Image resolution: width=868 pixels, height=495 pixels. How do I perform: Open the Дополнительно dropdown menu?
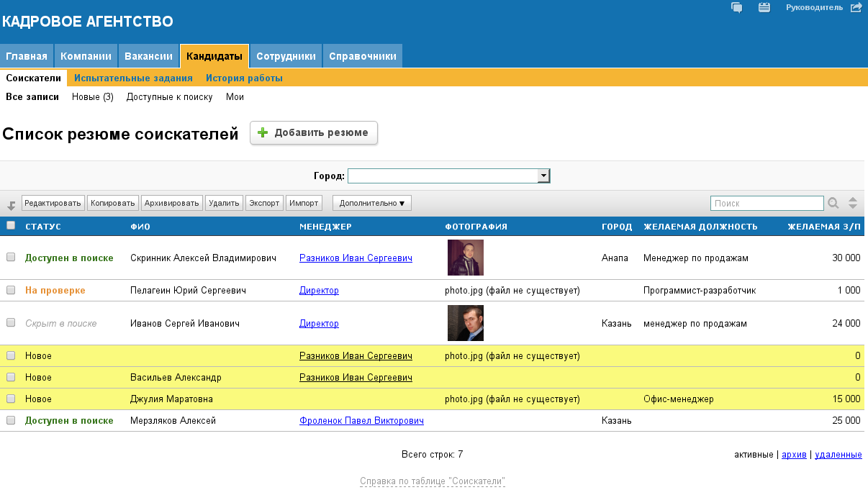pos(371,203)
